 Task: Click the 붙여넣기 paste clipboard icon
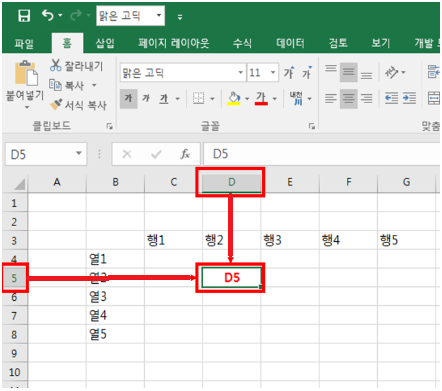tap(26, 73)
